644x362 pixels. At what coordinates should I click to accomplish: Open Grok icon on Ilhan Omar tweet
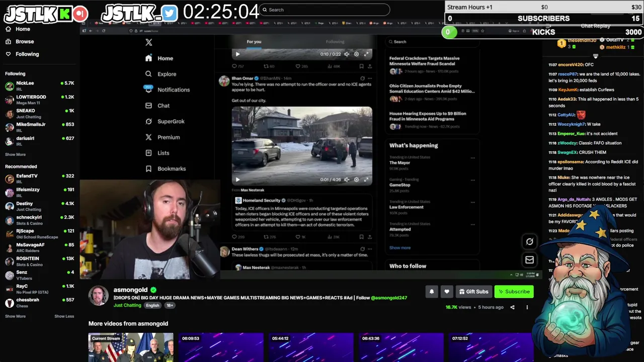(362, 78)
